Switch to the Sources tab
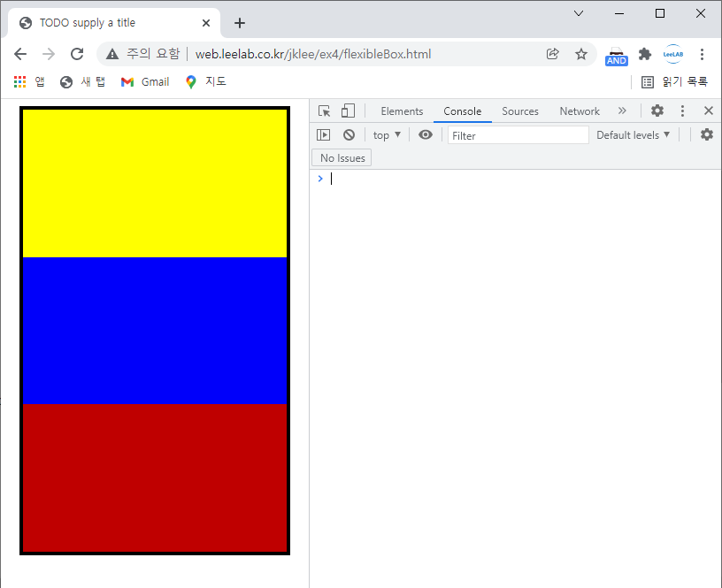 (520, 111)
